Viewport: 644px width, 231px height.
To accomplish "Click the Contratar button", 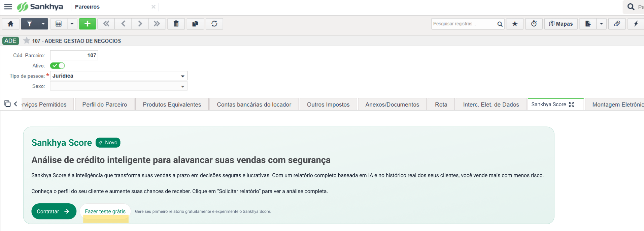I will click(54, 211).
